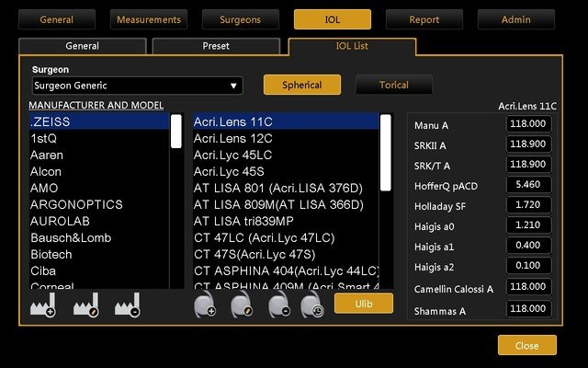588x368 pixels.
Task: Pick Bausch&Lomb manufacturer
Action: [99, 237]
